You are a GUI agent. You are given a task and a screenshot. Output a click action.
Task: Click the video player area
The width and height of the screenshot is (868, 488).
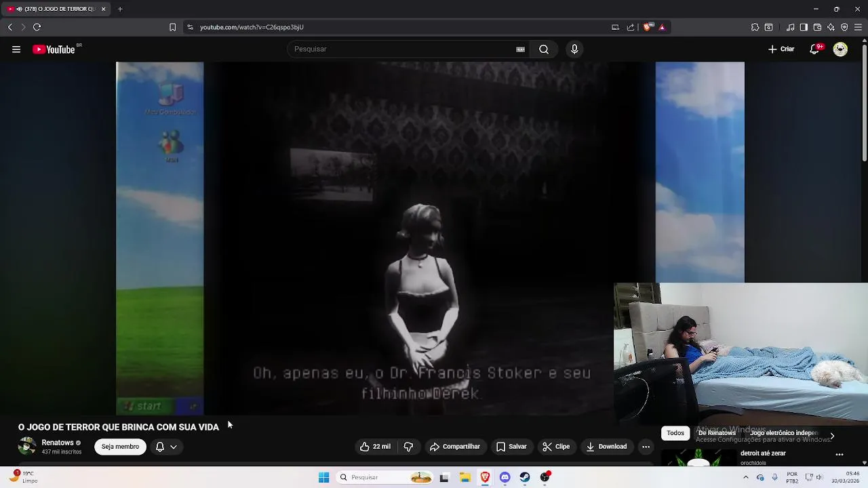(x=430, y=239)
